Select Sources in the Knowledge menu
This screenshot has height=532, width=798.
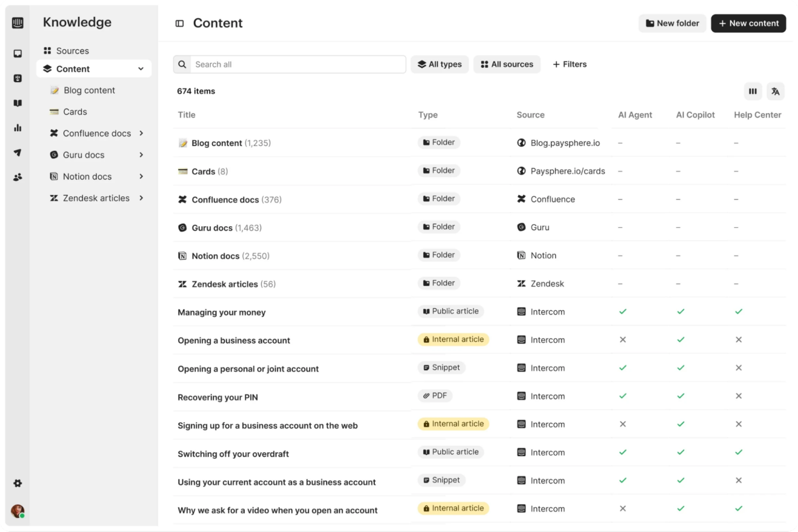tap(72, 50)
